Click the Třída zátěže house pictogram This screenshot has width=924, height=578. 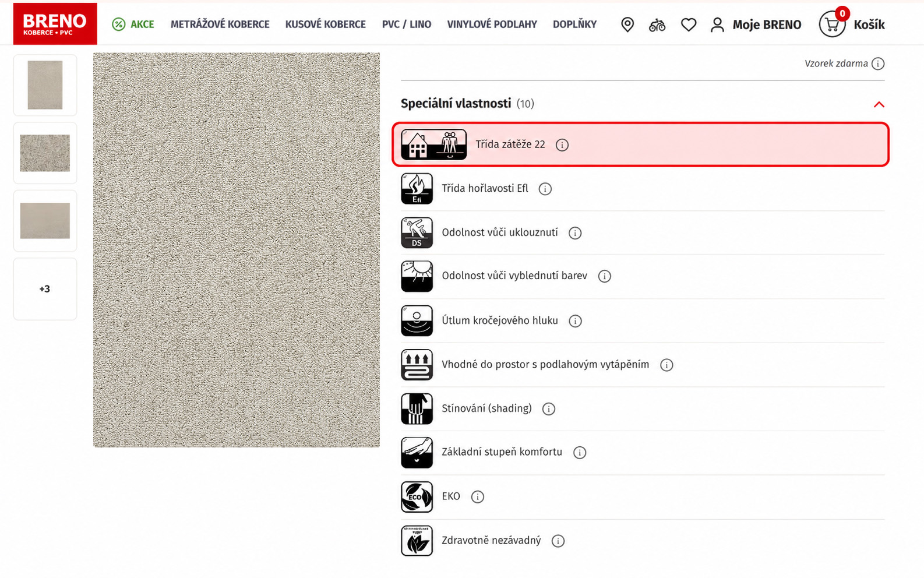pyautogui.click(x=433, y=144)
